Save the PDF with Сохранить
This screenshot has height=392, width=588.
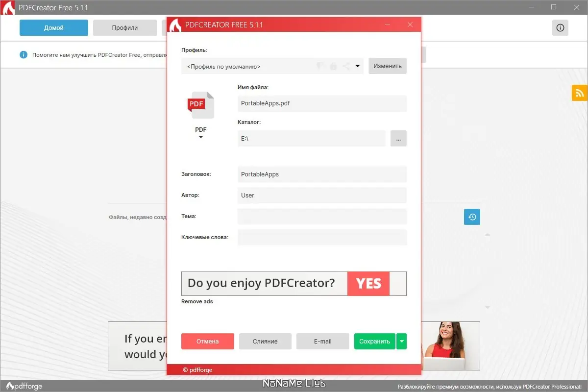[375, 342]
